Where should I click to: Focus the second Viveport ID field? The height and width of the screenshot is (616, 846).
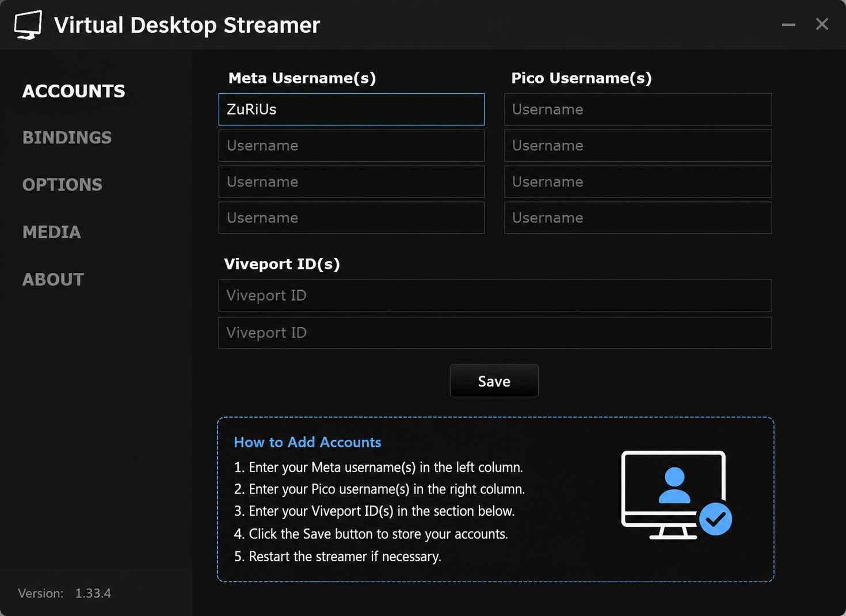(x=495, y=333)
